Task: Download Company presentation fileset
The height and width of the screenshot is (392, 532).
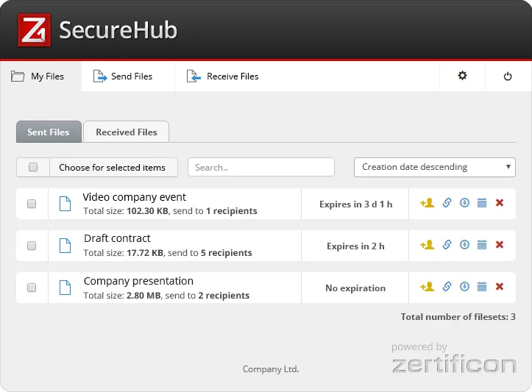Action: (x=464, y=287)
